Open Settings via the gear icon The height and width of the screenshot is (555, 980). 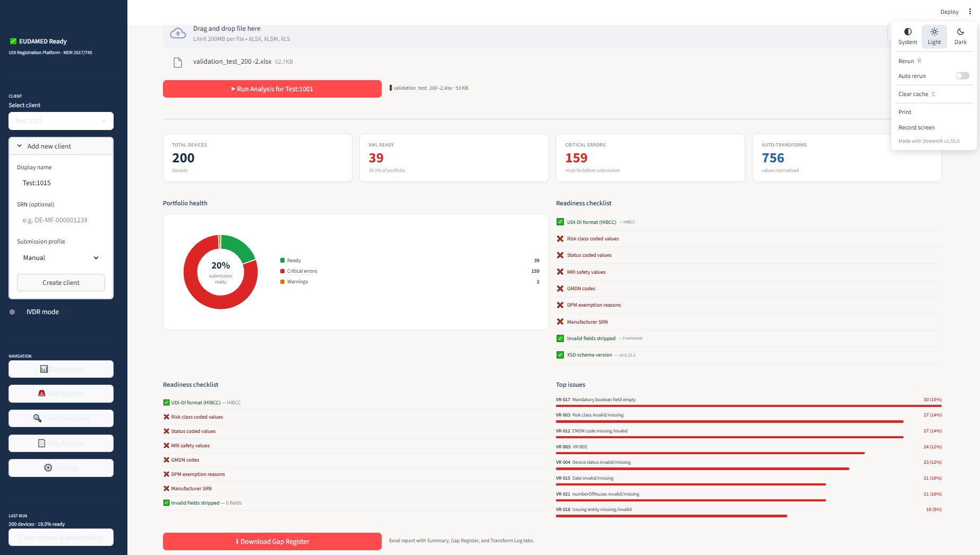pyautogui.click(x=48, y=467)
